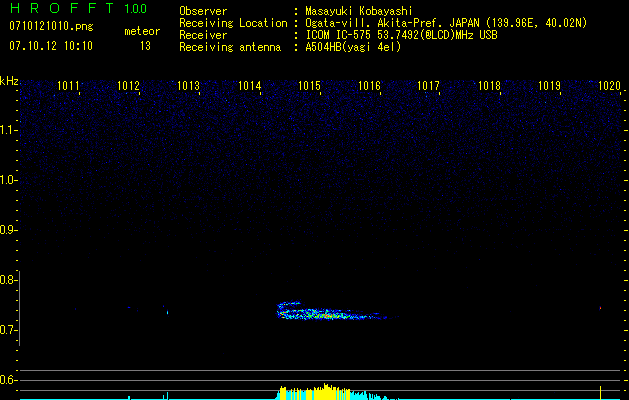Click the 1017 time axis marker

click(428, 85)
